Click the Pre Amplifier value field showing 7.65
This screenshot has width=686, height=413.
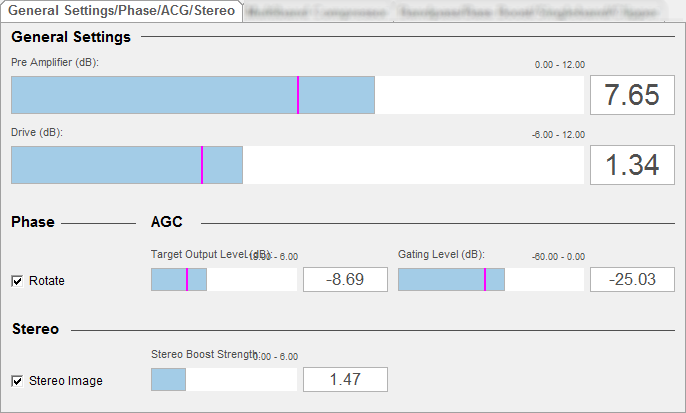click(632, 96)
